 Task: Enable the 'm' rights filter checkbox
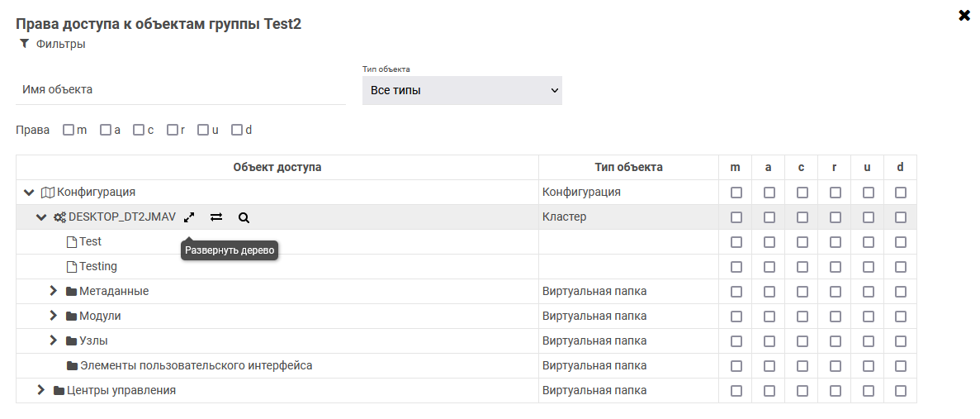tap(69, 130)
